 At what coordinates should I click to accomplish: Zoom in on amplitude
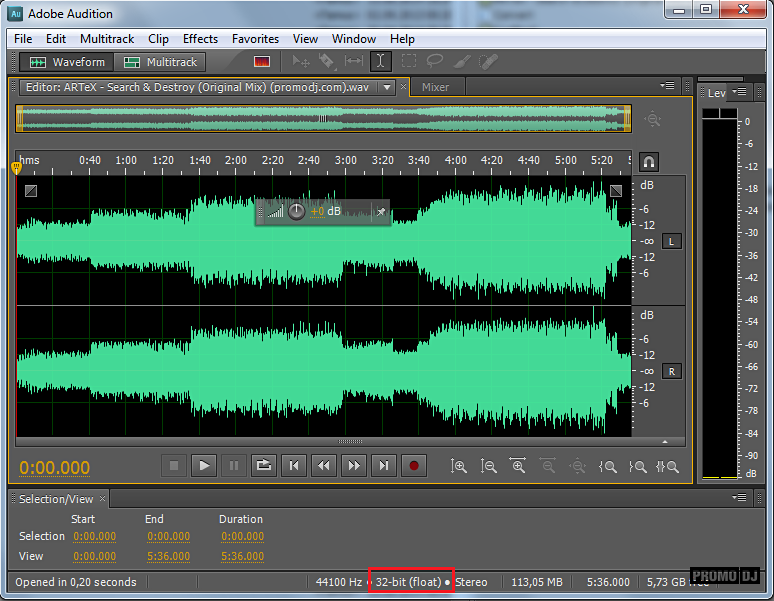click(458, 466)
